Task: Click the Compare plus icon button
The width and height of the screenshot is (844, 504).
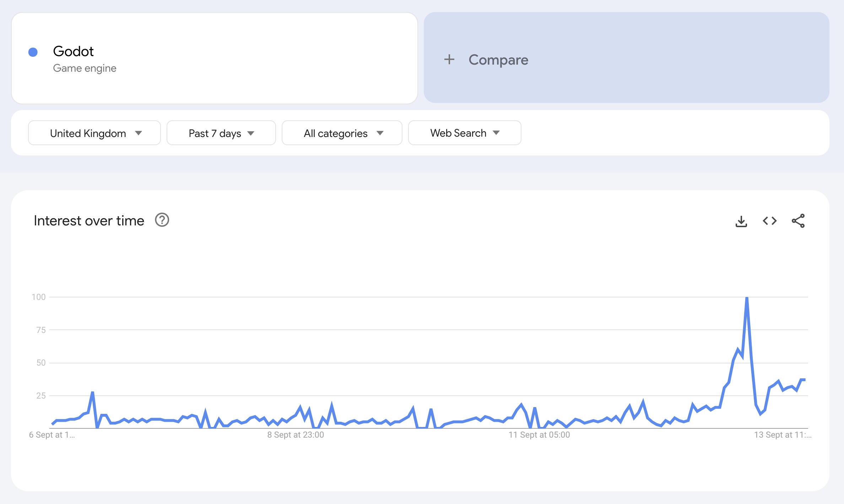Action: pos(450,59)
